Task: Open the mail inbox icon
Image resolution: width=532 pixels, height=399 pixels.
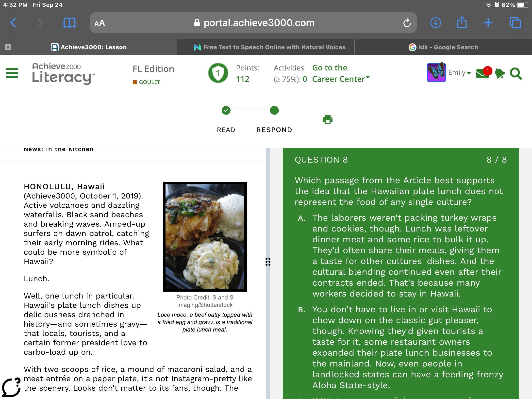Action: (482, 74)
